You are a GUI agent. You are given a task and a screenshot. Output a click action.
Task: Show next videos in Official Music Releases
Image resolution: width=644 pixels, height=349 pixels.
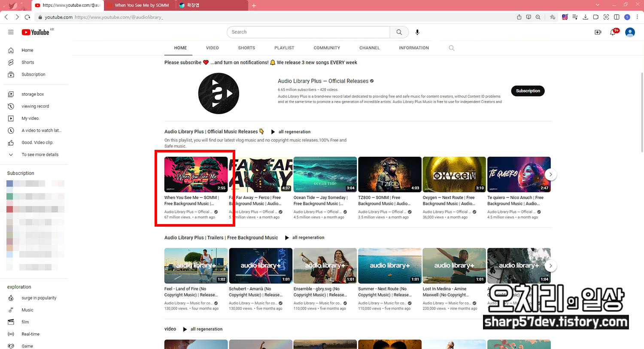click(x=550, y=174)
